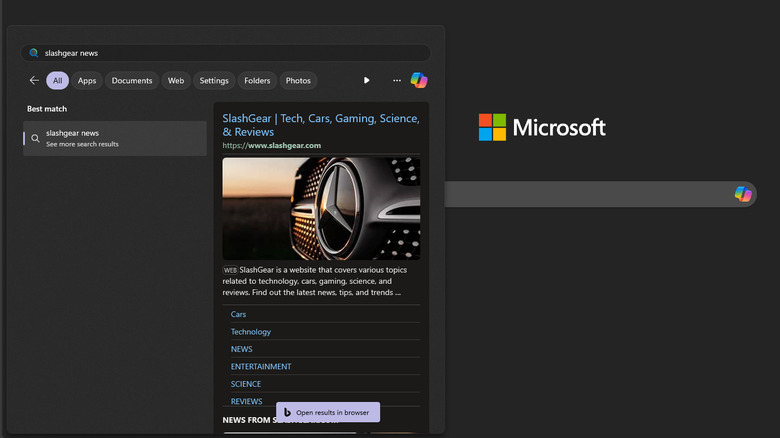Open the three-dot more options menu
The width and height of the screenshot is (780, 438).
(397, 81)
